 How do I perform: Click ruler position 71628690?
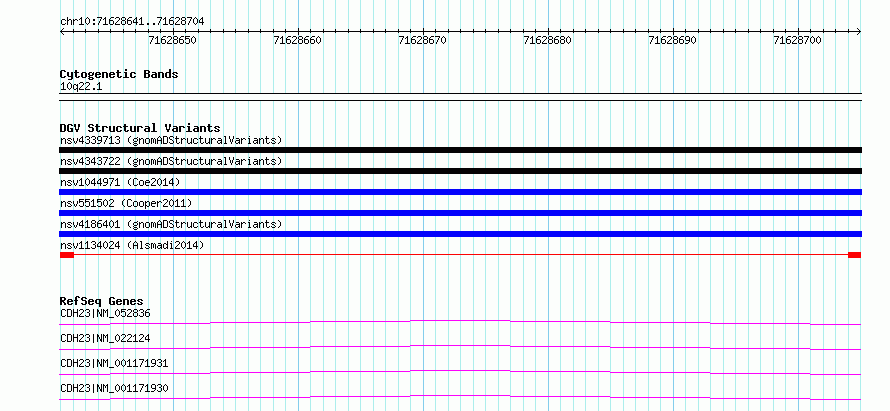(673, 40)
